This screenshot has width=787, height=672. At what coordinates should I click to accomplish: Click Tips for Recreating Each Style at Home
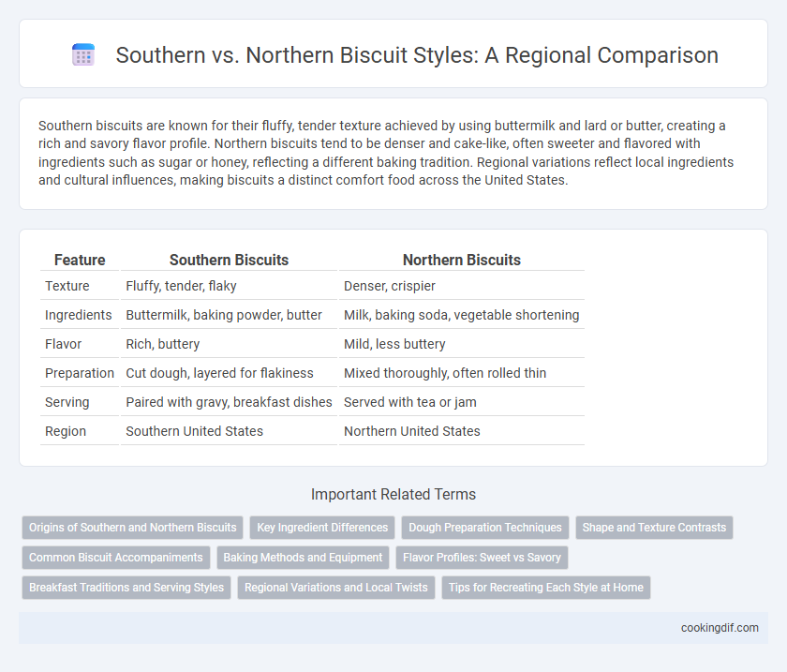tap(546, 587)
